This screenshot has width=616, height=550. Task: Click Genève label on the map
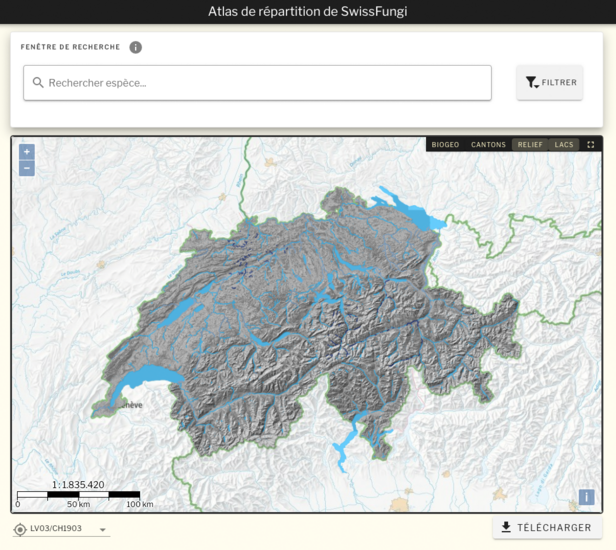point(128,405)
